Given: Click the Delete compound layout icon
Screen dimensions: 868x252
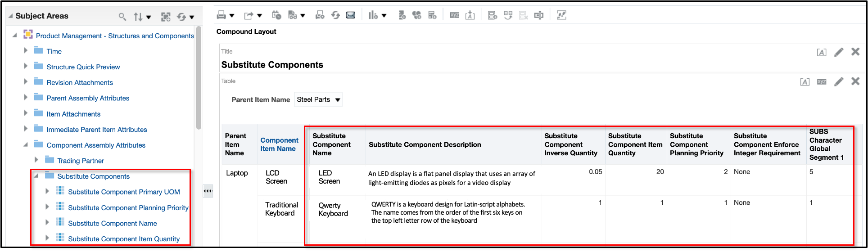Looking at the screenshot, I should (523, 15).
